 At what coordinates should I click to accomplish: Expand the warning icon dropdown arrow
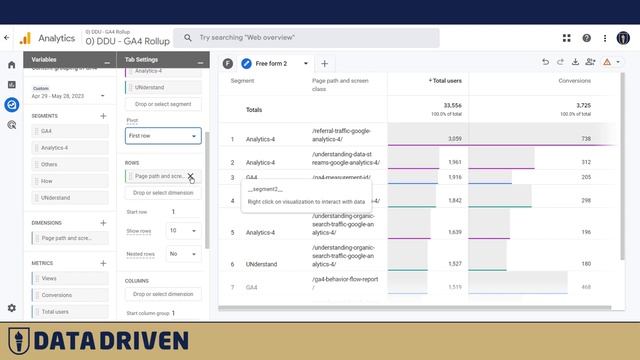coord(618,62)
